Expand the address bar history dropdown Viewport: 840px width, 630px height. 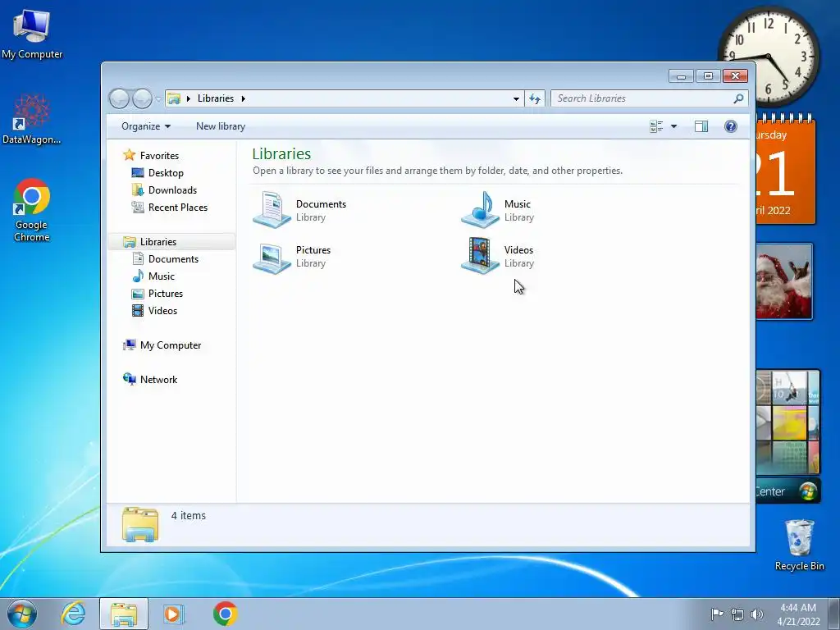click(516, 98)
